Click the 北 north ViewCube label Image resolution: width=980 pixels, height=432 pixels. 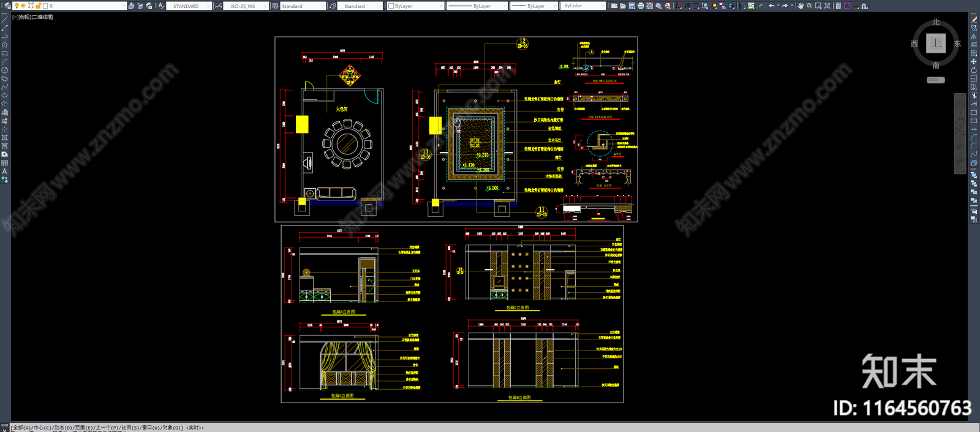936,22
